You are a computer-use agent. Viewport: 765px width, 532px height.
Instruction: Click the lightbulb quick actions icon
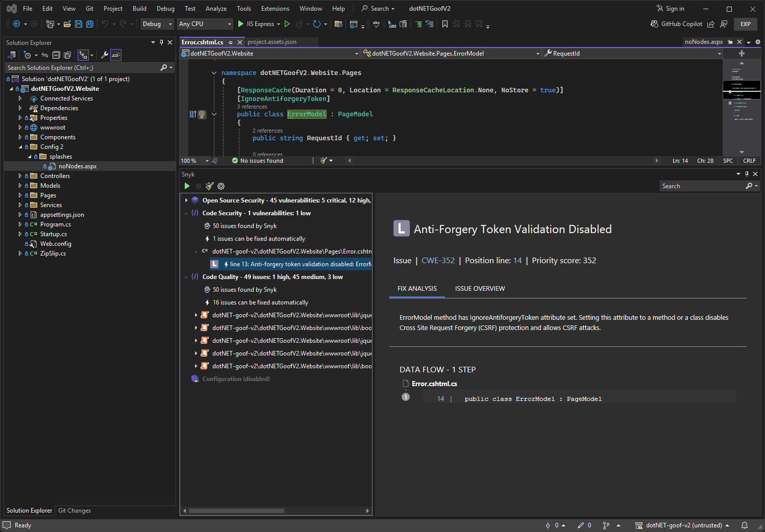click(x=202, y=115)
